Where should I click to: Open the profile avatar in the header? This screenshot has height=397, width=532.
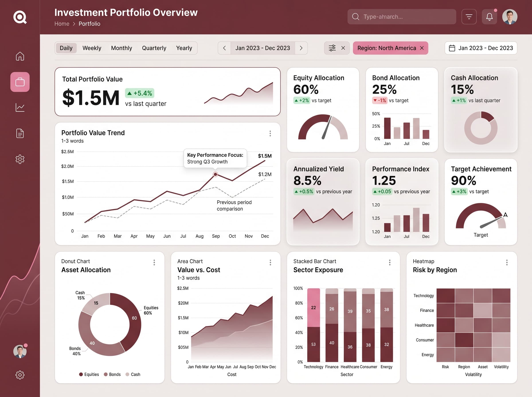[510, 17]
